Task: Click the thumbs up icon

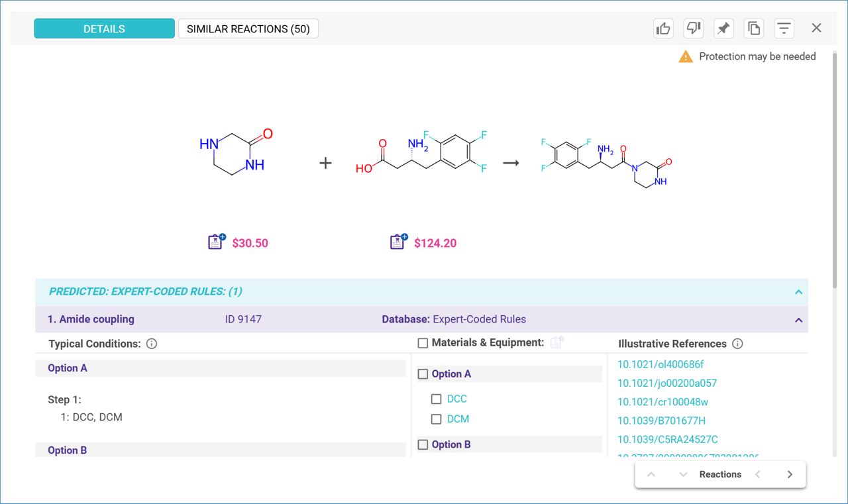Action: pos(663,28)
